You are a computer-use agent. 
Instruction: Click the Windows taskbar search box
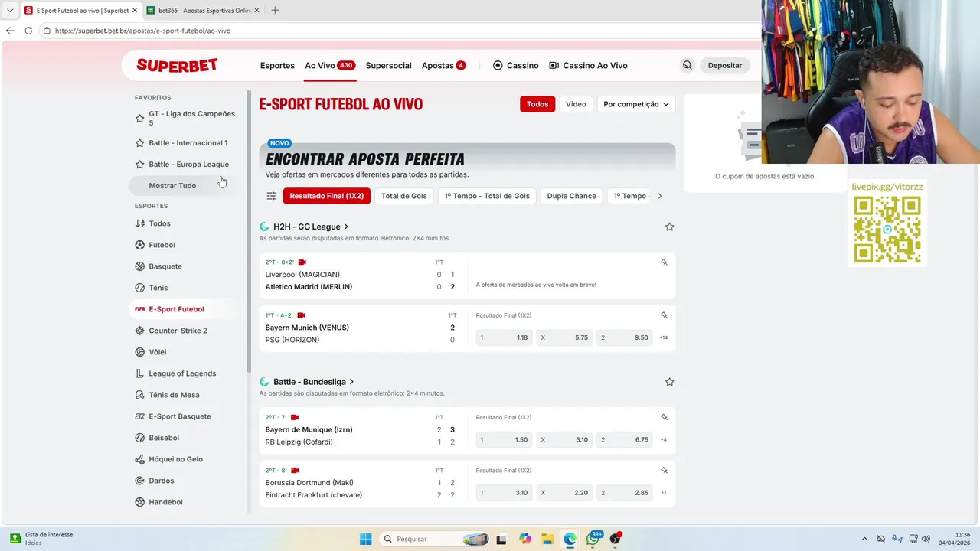[x=434, y=539]
